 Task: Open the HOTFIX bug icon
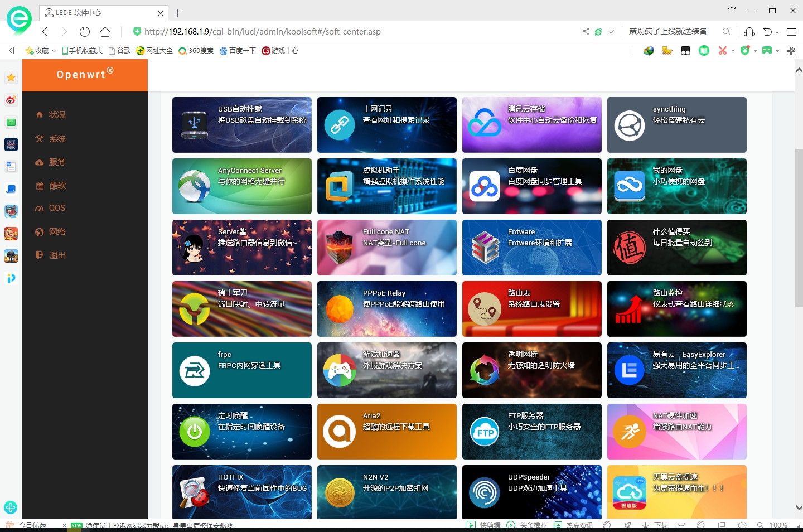click(x=195, y=493)
